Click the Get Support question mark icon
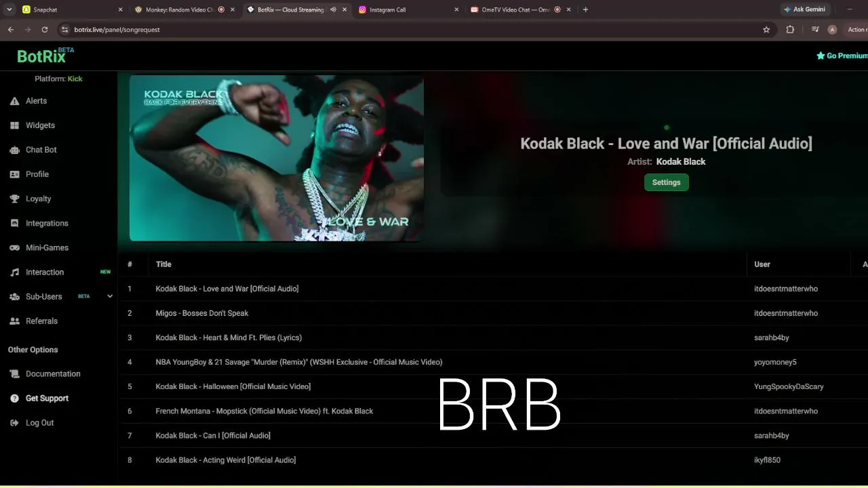 click(14, 399)
